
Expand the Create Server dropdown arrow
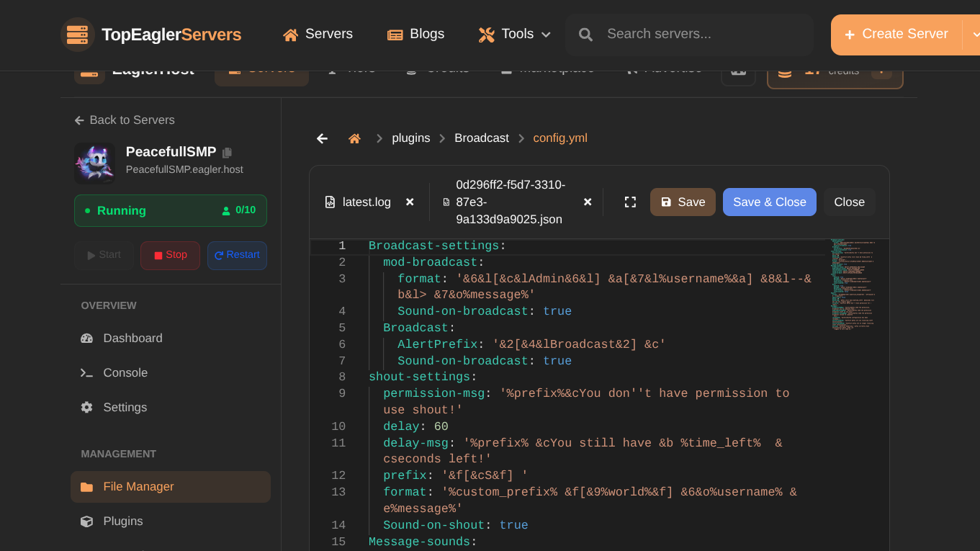click(x=975, y=35)
